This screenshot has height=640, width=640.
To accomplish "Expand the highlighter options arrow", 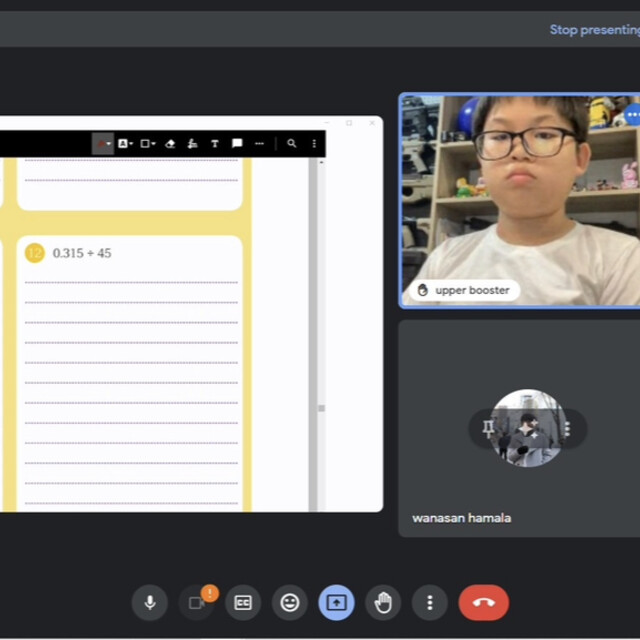I will [131, 144].
